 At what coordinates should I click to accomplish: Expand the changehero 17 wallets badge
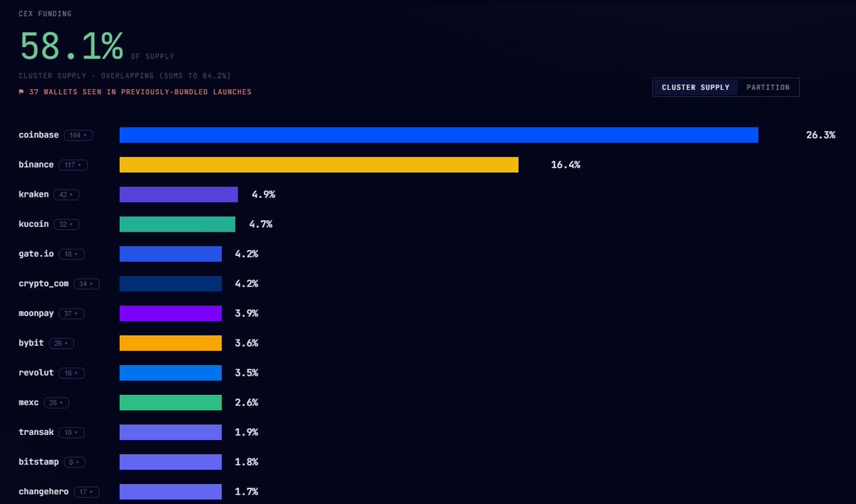pyautogui.click(x=86, y=492)
